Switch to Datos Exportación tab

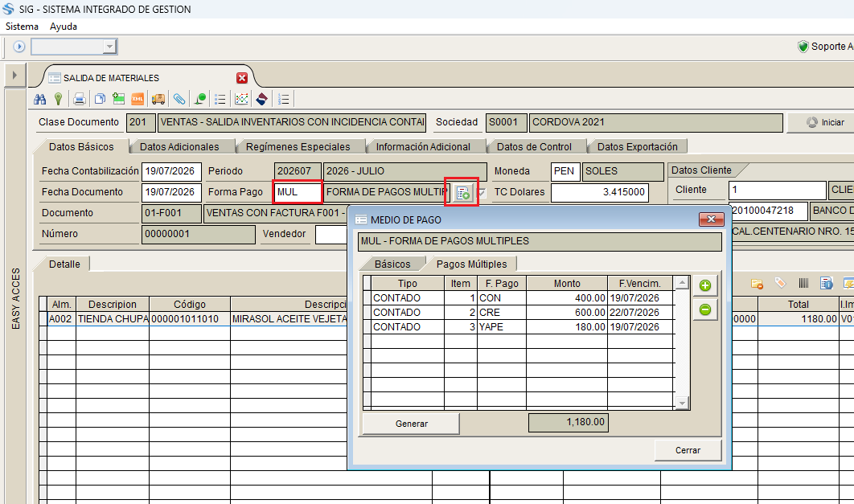pyautogui.click(x=637, y=146)
